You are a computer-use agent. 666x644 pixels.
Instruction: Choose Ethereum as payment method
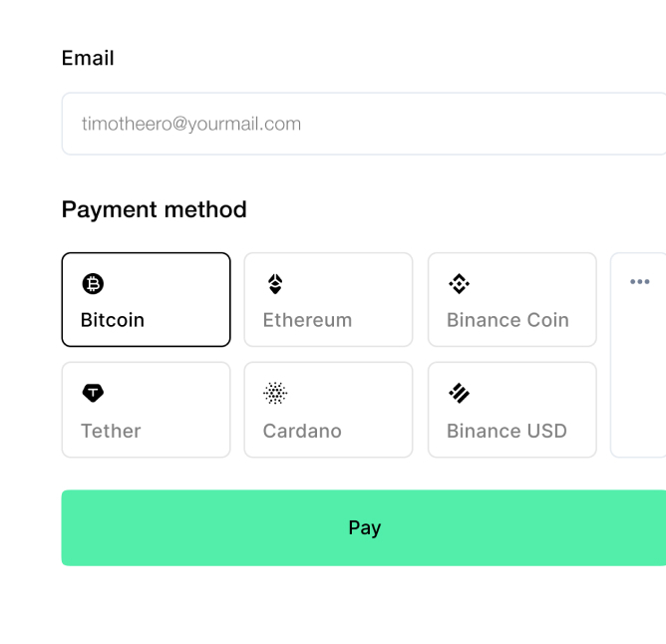[x=307, y=320]
